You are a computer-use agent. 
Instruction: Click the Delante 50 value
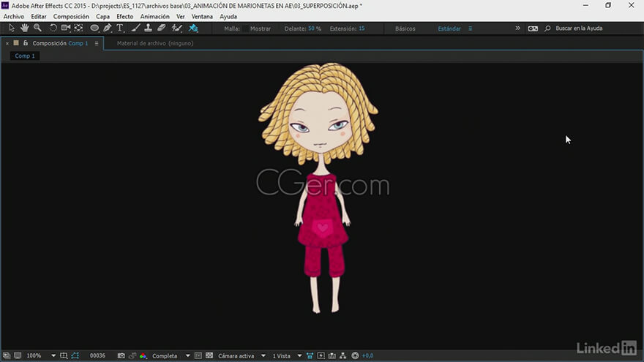coord(311,29)
